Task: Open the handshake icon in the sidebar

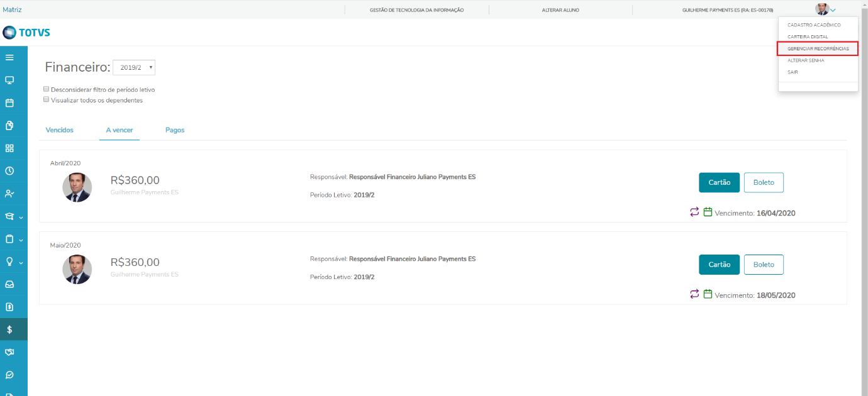Action: [9, 352]
